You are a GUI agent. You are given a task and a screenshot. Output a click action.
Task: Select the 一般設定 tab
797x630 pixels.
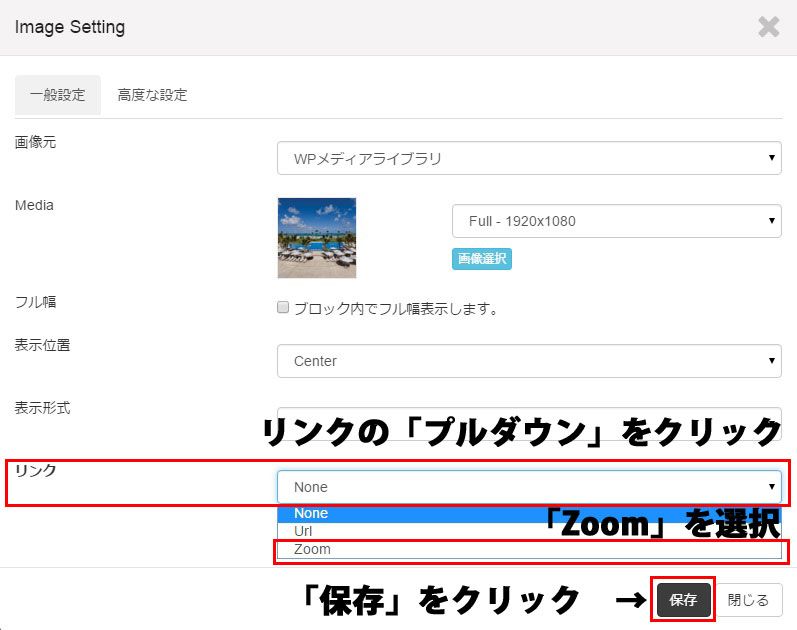click(x=57, y=95)
